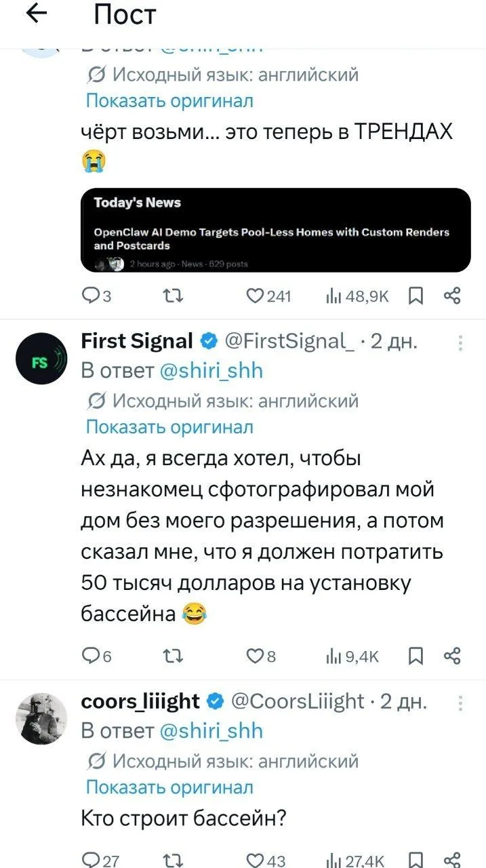Open more options menu on First Signal post
The height and width of the screenshot is (868, 486).
[461, 343]
